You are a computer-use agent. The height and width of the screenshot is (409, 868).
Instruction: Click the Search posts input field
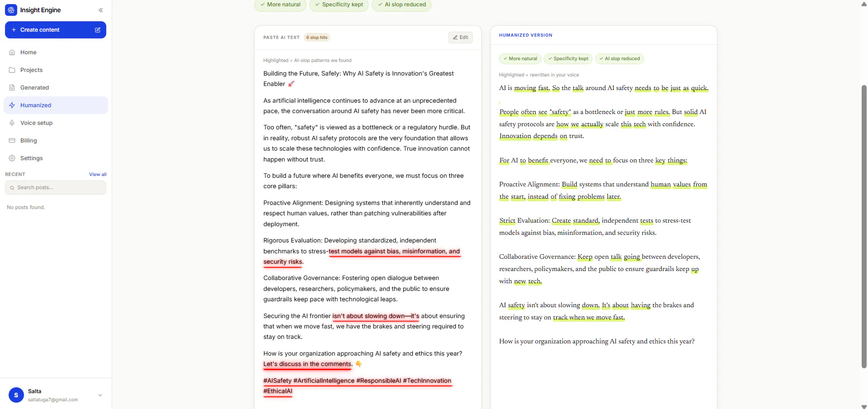[56, 188]
